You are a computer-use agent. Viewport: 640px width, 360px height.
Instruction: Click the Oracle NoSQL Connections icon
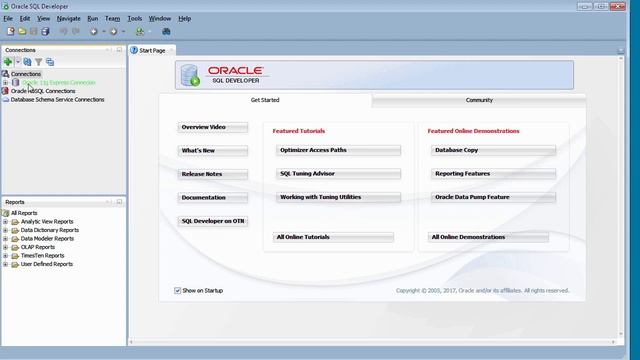point(5,91)
